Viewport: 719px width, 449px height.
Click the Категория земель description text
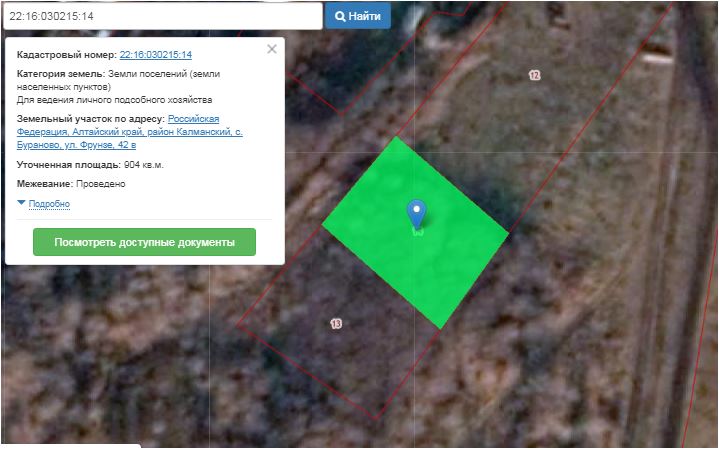coord(118,87)
